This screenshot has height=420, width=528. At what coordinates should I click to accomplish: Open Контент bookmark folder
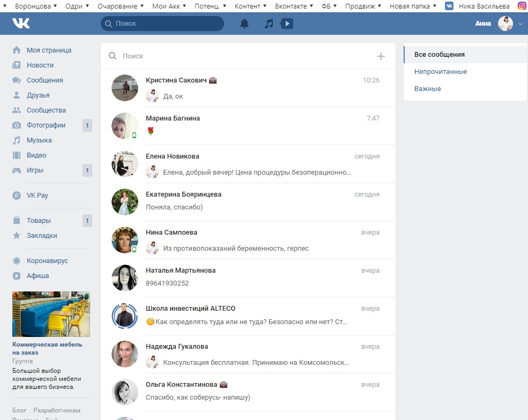250,6
